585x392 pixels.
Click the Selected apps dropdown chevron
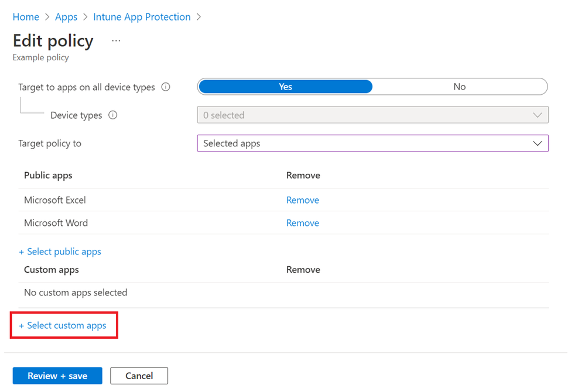538,143
